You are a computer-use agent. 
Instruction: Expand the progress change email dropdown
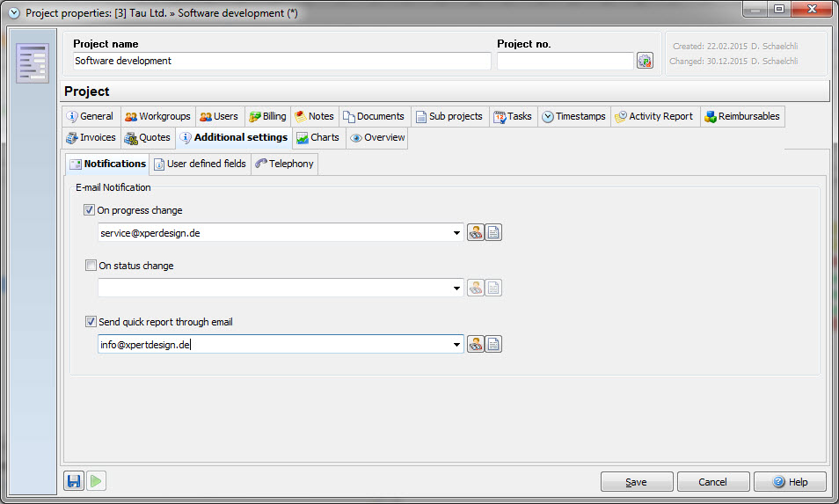pos(456,233)
